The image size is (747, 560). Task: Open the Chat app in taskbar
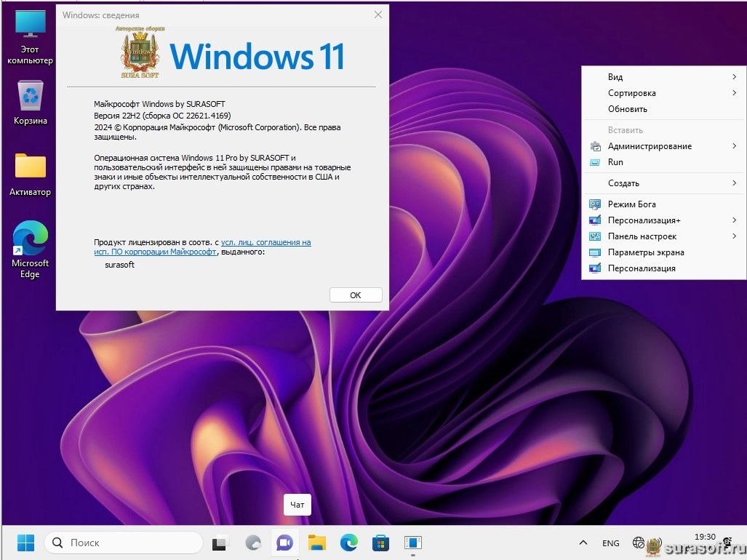tap(284, 543)
